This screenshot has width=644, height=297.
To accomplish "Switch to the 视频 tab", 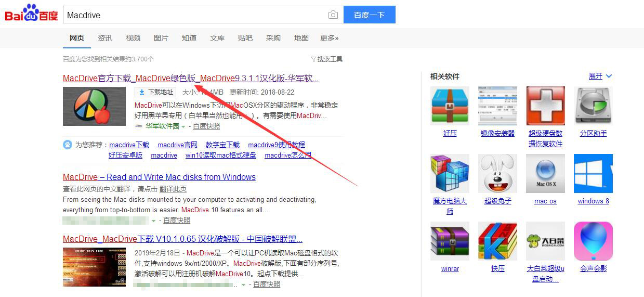I will pos(133,38).
